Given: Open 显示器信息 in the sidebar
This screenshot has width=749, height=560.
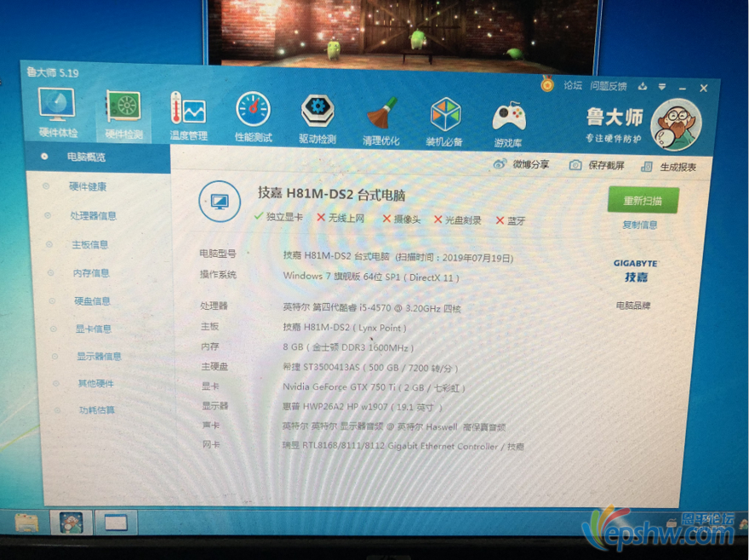Looking at the screenshot, I should coord(99,356).
